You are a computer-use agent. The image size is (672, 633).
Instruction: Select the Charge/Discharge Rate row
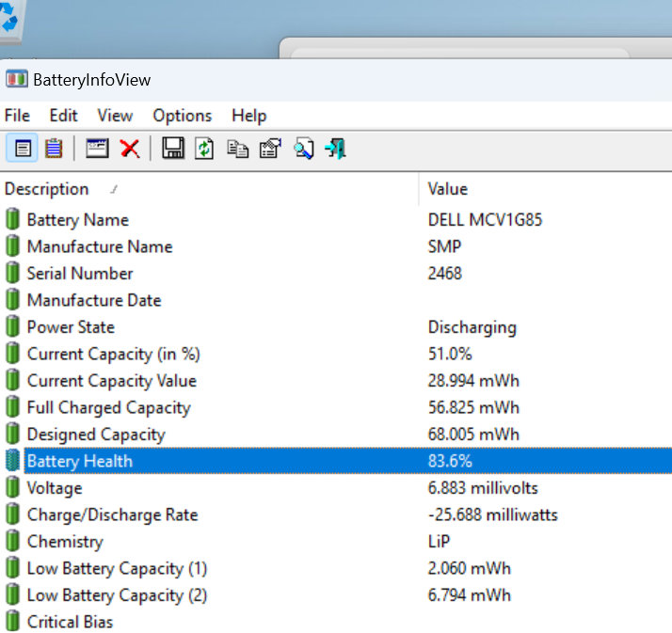pos(336,514)
